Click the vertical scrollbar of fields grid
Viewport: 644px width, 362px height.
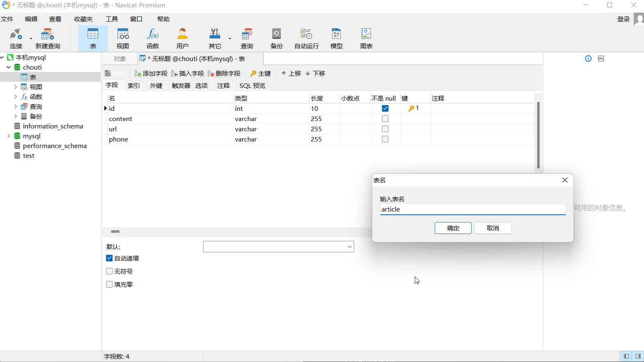pyautogui.click(x=538, y=135)
